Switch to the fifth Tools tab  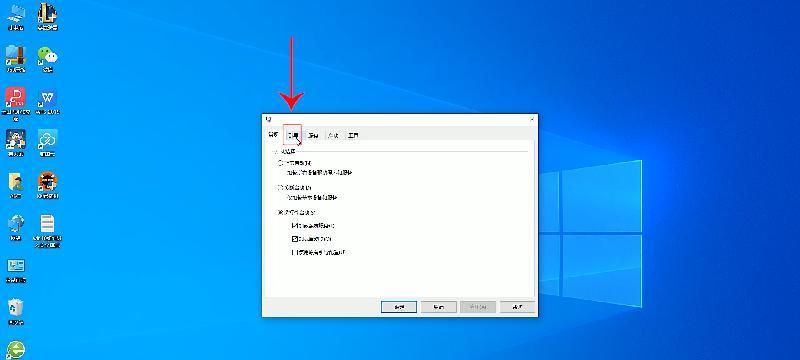pos(353,136)
